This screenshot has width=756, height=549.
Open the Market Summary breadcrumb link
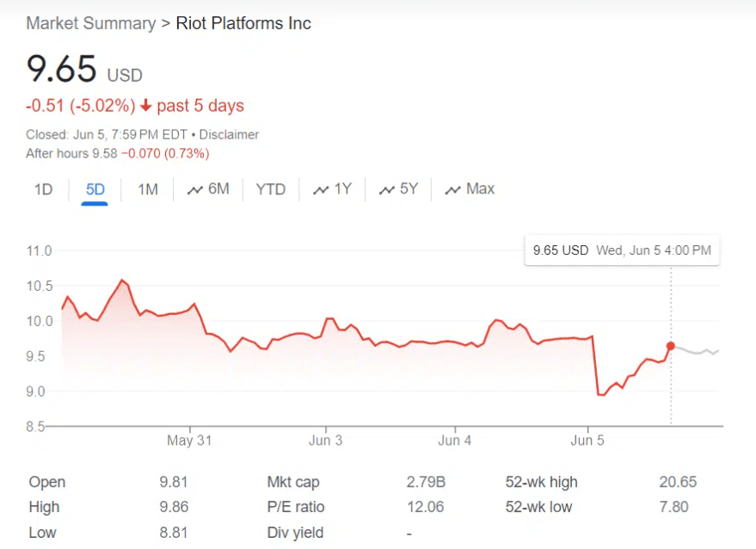(x=91, y=23)
